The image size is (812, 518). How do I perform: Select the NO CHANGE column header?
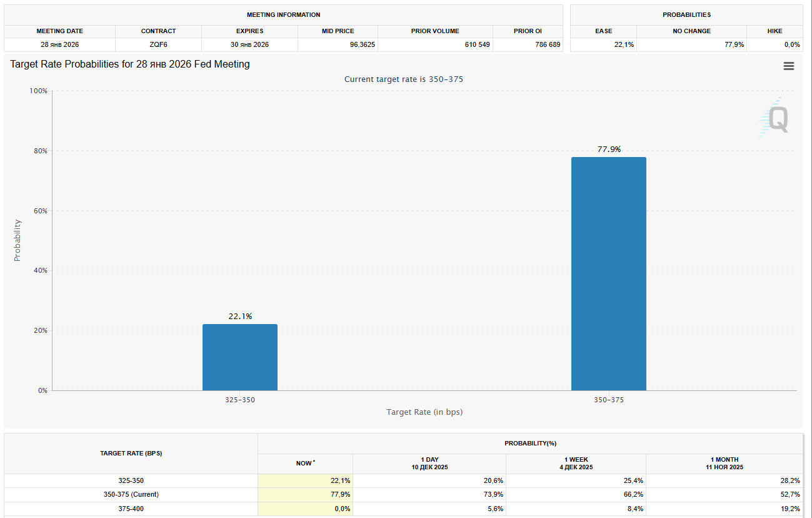[691, 31]
